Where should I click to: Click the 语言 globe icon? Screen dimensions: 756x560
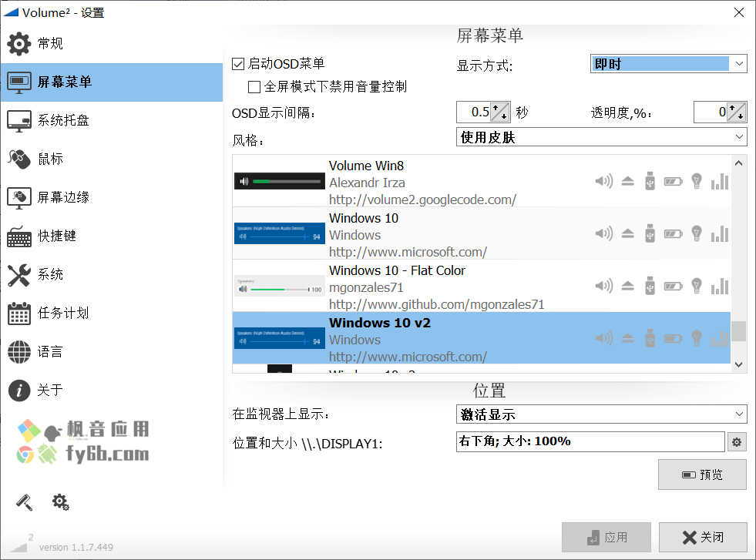tap(19, 352)
